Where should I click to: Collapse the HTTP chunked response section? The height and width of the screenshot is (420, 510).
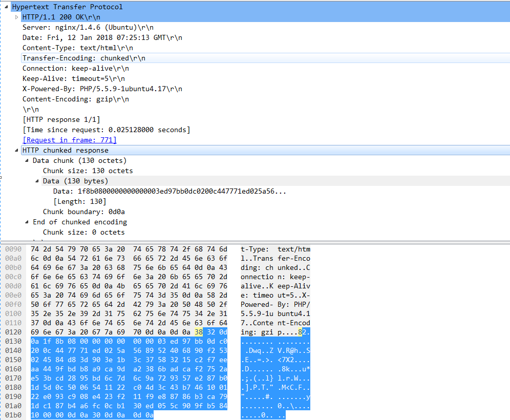click(x=16, y=150)
